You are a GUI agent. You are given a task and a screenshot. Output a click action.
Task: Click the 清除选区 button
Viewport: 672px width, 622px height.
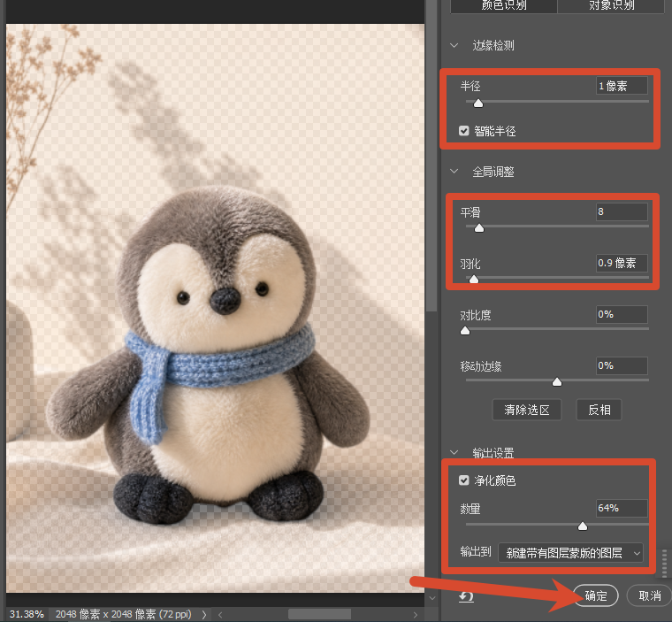527,410
